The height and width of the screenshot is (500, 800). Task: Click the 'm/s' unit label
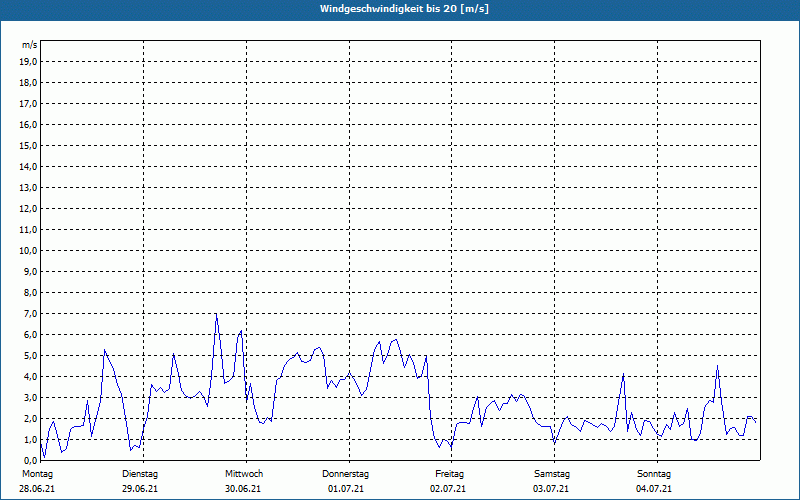30,45
